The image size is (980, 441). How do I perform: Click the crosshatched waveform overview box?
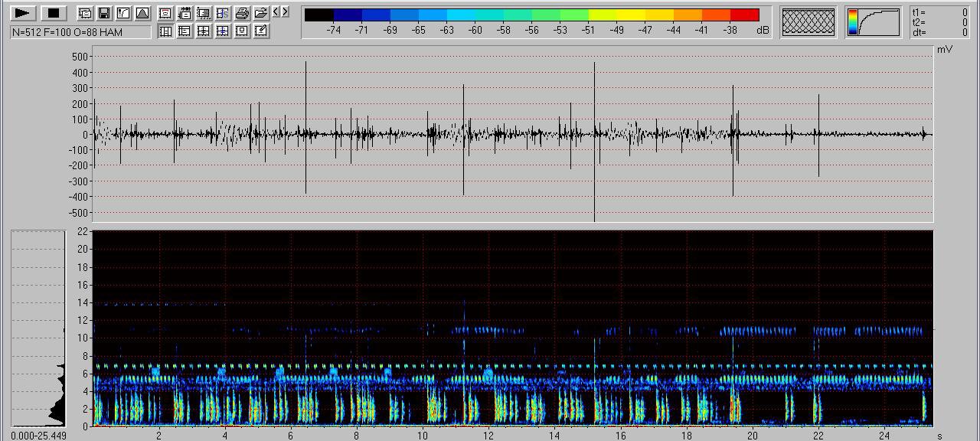pos(808,22)
